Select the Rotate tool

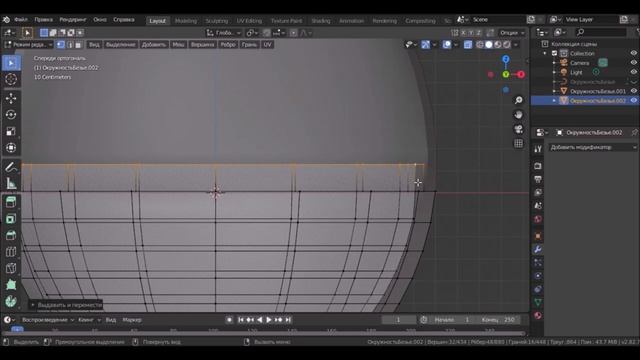11,115
